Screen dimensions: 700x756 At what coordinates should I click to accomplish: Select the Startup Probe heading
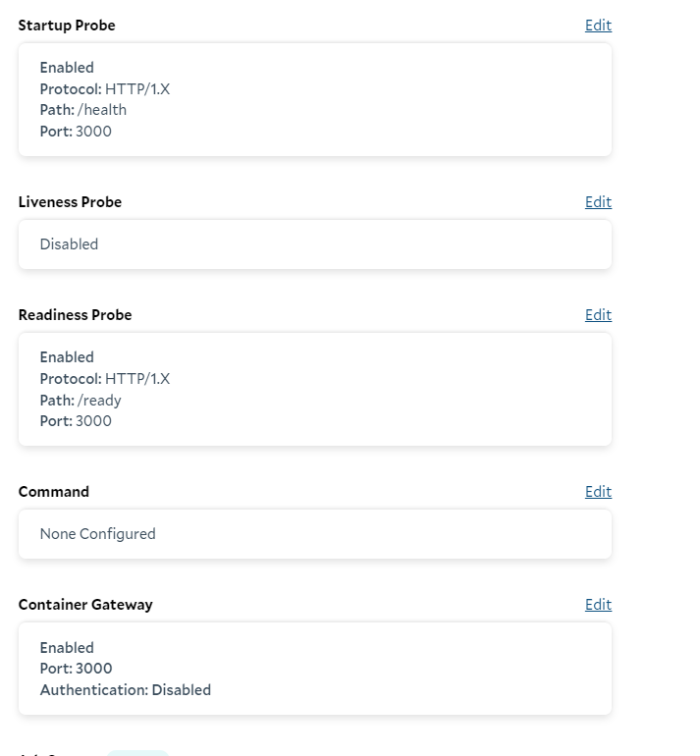tap(67, 26)
